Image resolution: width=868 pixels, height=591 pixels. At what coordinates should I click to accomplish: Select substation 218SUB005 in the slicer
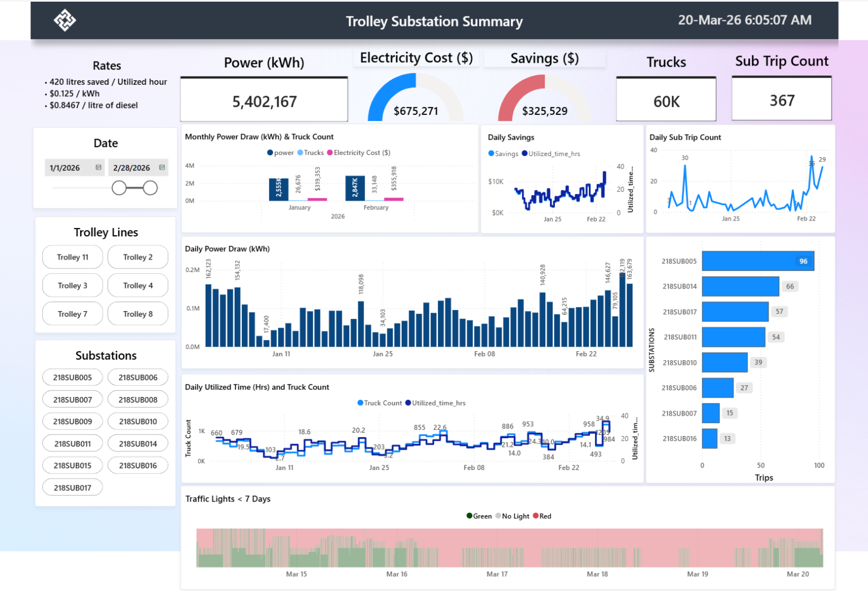click(72, 377)
